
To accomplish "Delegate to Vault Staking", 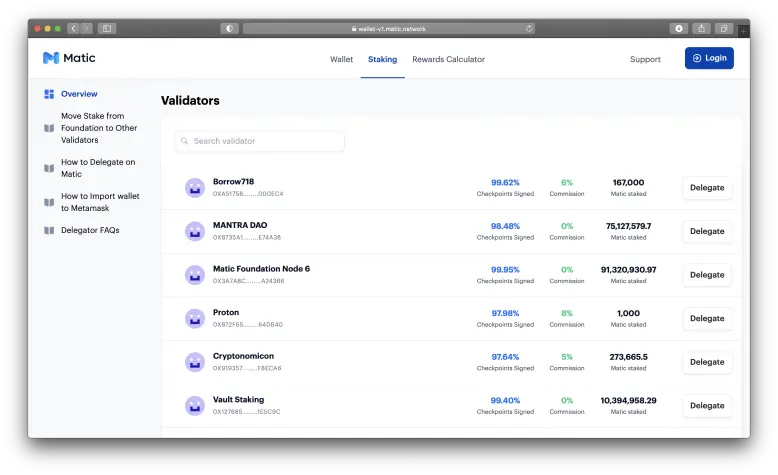I will pos(707,406).
